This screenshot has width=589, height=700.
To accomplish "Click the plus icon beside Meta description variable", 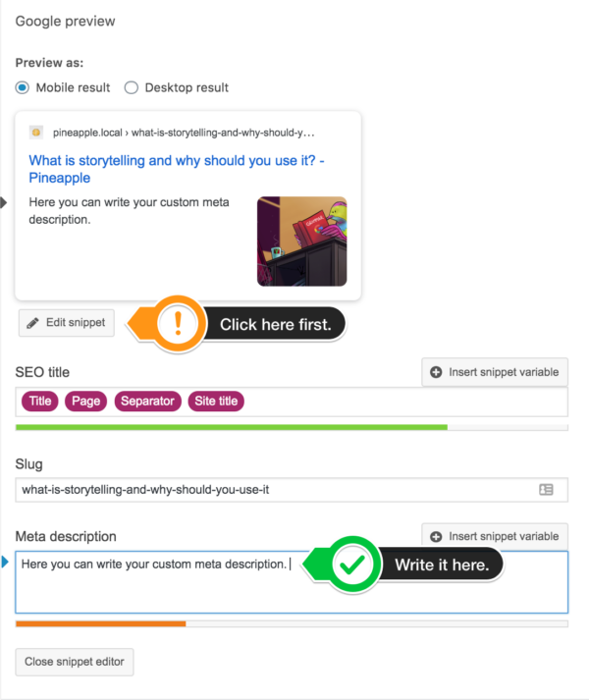I will click(436, 537).
